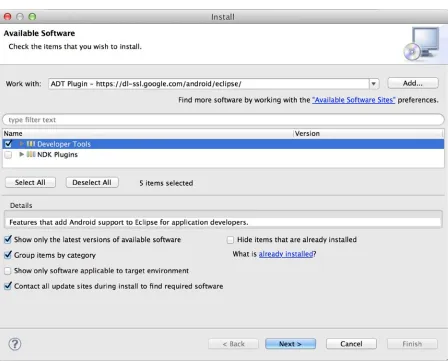
Task: Click the Developer Tools category icon
Action: click(31, 144)
